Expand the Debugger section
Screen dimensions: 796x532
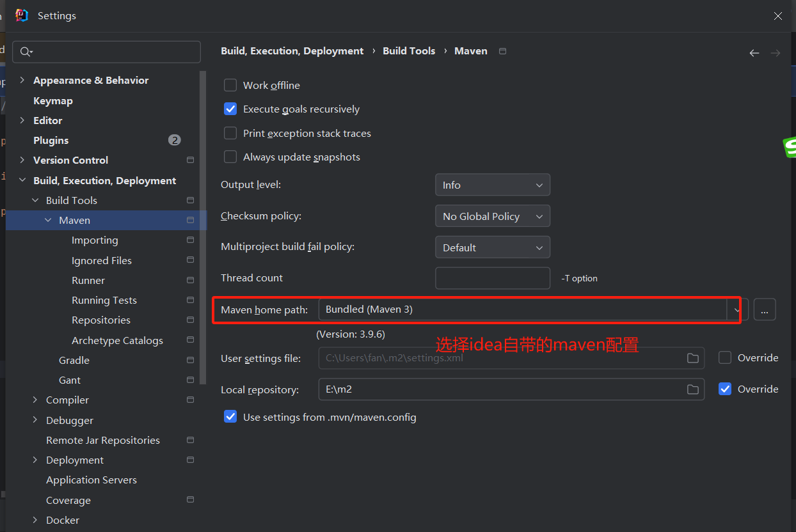click(35, 420)
